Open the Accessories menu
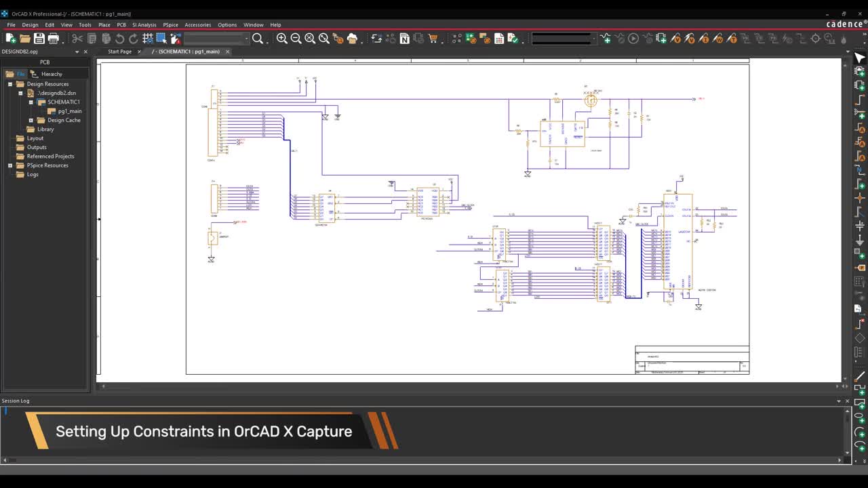 coord(197,24)
